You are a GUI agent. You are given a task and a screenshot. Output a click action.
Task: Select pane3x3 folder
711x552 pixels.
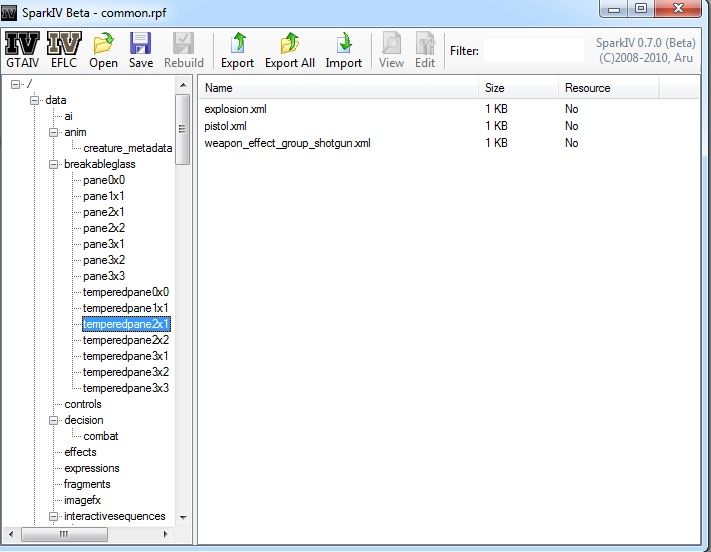(104, 276)
